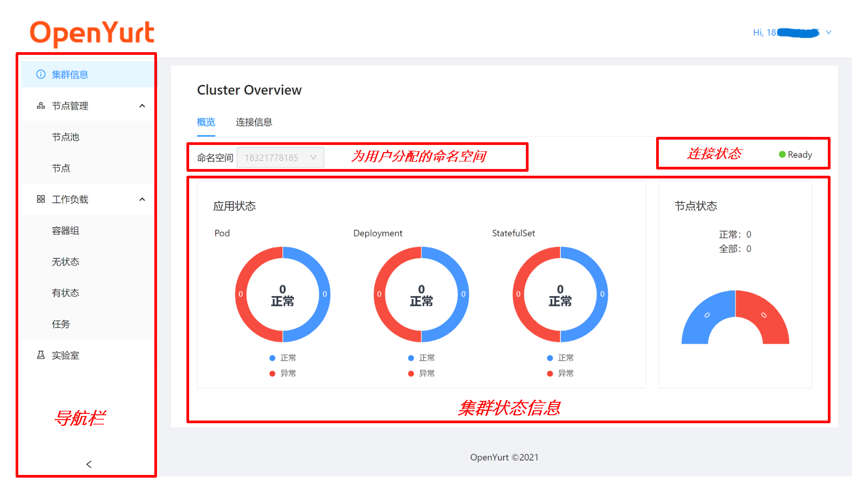Click the Deployment chart 异常 legend
Image resolution: width=868 pixels, height=487 pixels.
pyautogui.click(x=422, y=373)
